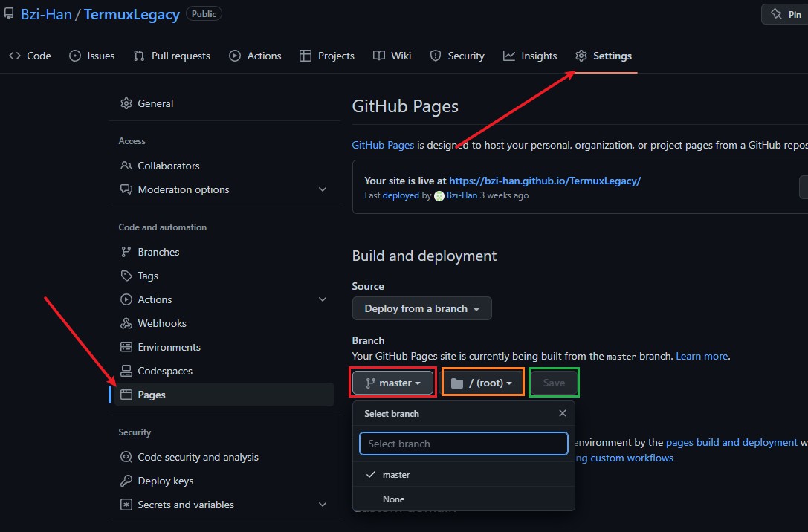Click the Save button
Viewport: 808px width, 532px height.
click(554, 383)
